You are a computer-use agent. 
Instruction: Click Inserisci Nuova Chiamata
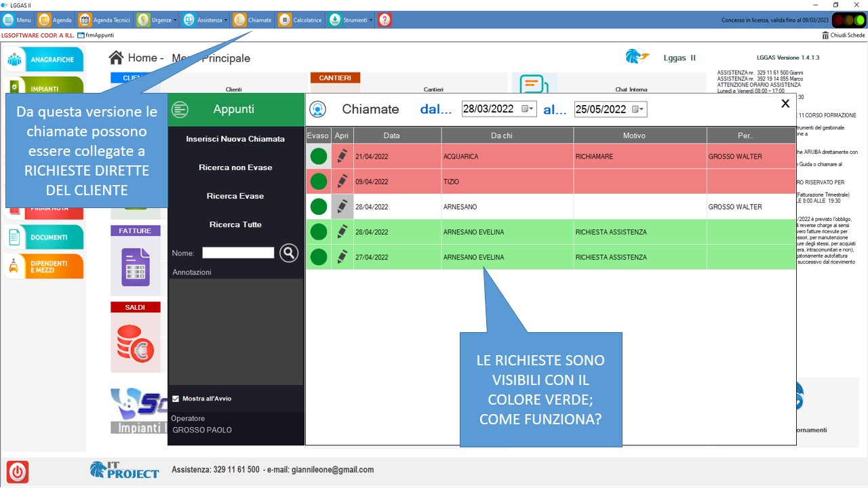click(x=235, y=139)
